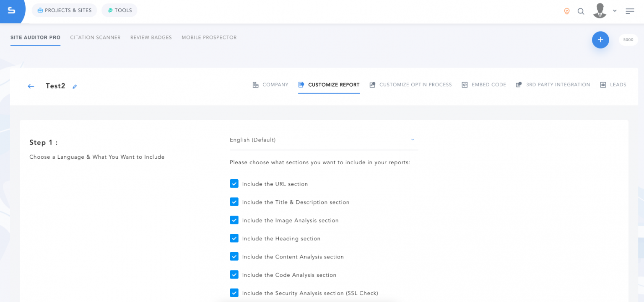Open the Tools menu
Screen dimensions: 644x302
(119, 10)
